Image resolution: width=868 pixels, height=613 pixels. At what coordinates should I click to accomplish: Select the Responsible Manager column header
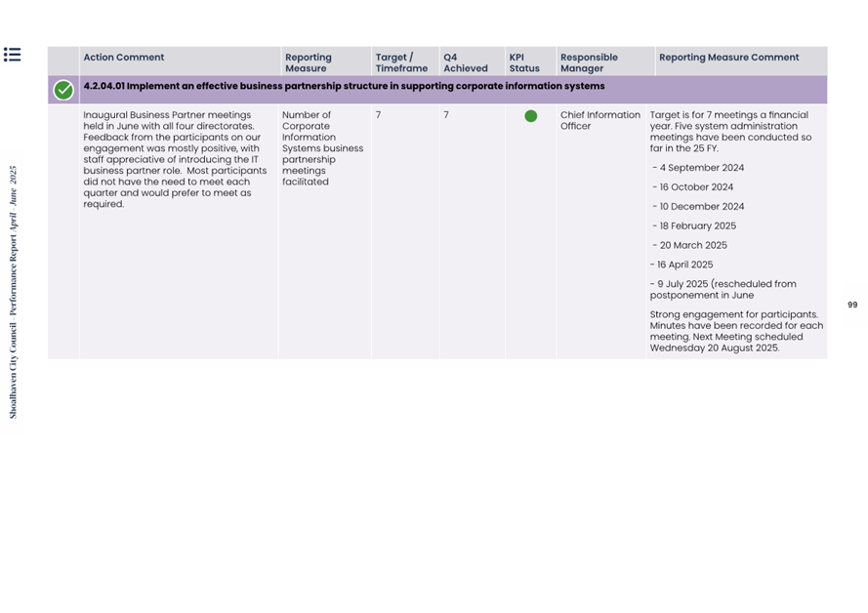589,62
